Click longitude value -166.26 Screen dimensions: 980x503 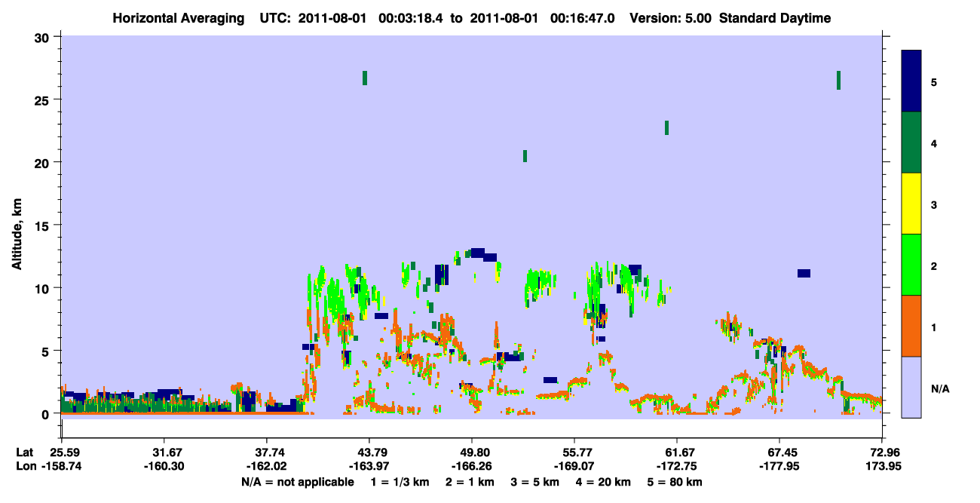pos(472,466)
